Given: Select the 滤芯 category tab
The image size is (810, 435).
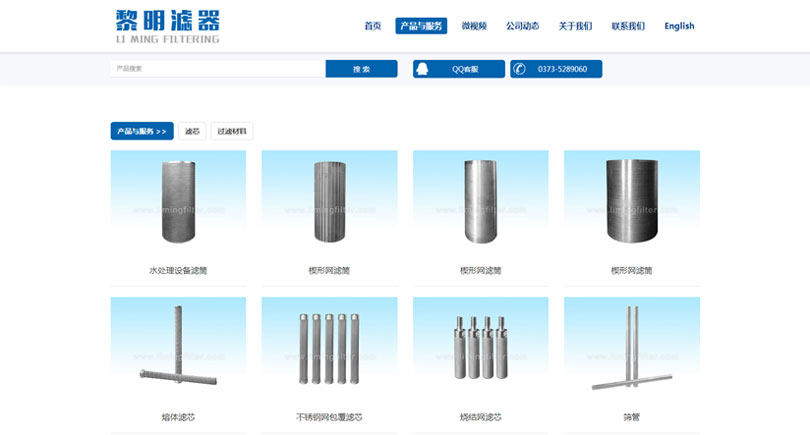Looking at the screenshot, I should pos(192,131).
